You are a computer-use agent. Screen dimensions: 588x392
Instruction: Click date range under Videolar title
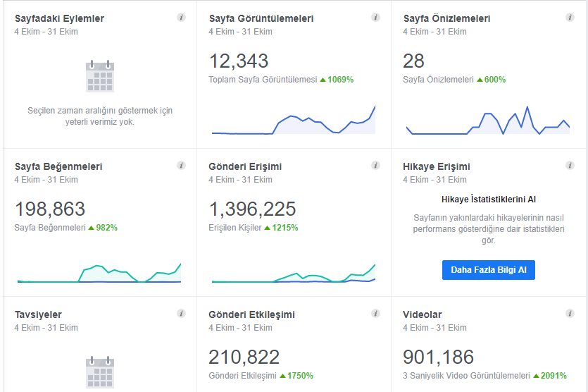pyautogui.click(x=434, y=327)
